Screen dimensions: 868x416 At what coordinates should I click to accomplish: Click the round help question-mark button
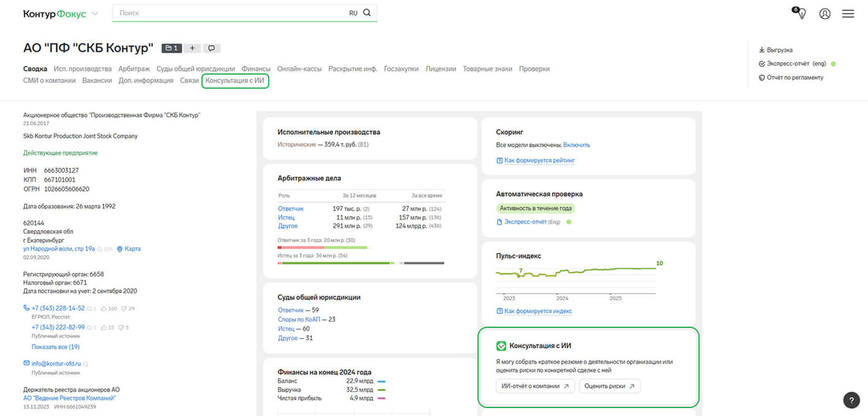pos(851,400)
